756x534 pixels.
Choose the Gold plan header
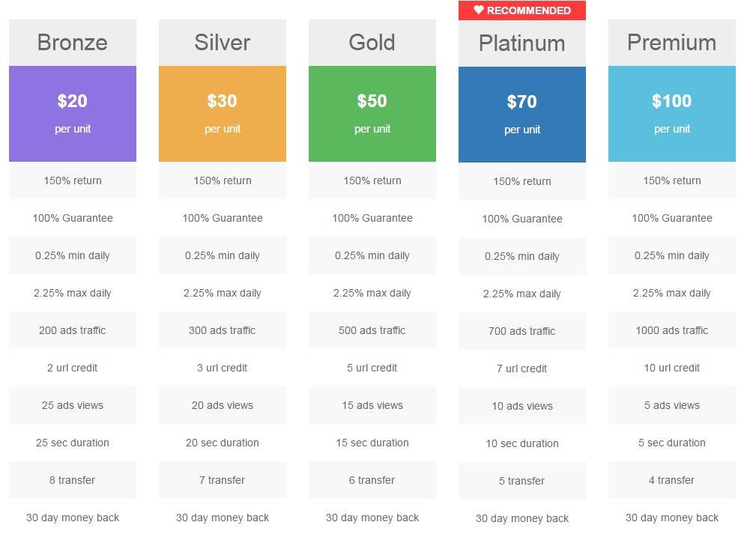372,43
